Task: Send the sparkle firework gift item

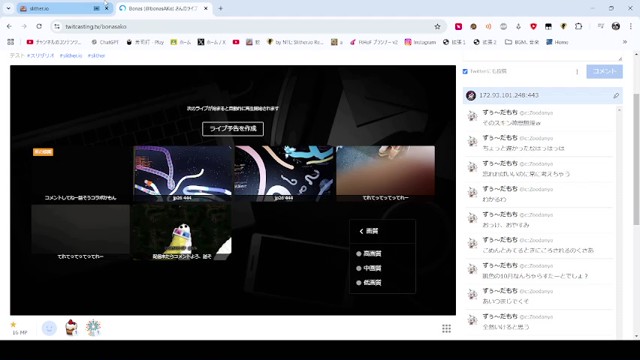Action: coord(93,327)
